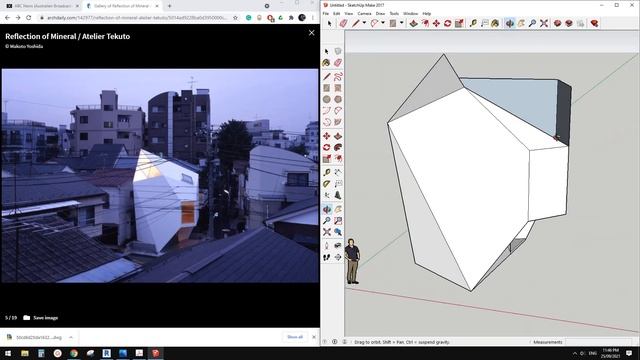The width and height of the screenshot is (640, 360).
Task: Select the Look Around tool
Action: [338, 246]
